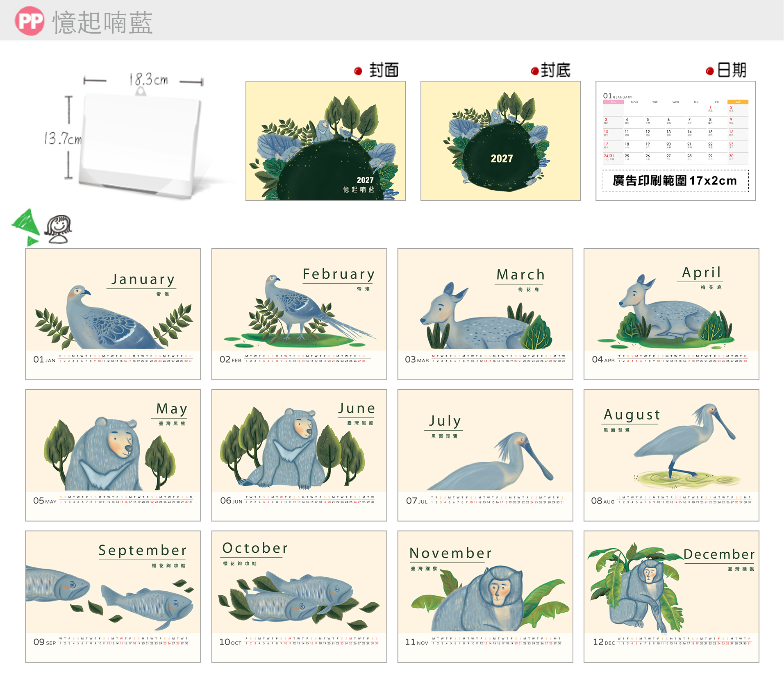Viewport: 784px width, 683px height.
Task: Click the 12 DEC date strip label
Action: coord(604,642)
